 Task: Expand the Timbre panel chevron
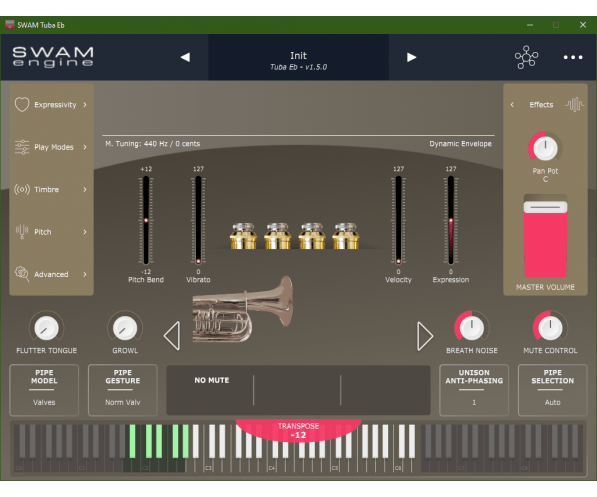[85, 189]
